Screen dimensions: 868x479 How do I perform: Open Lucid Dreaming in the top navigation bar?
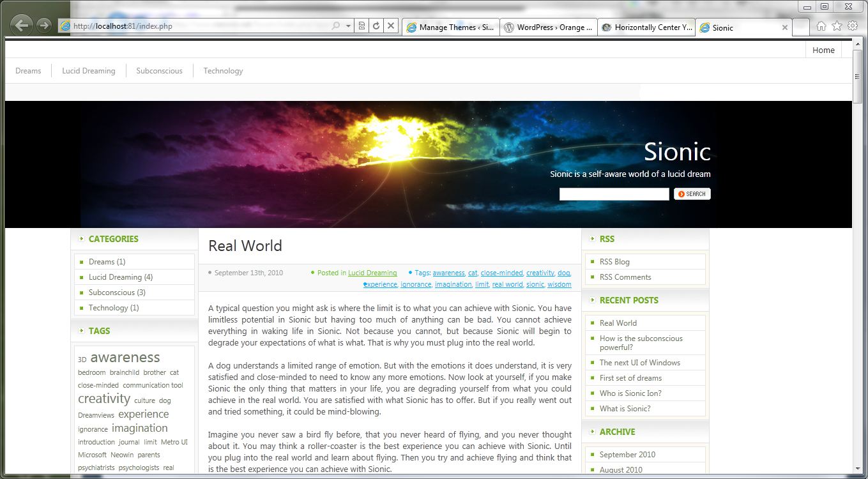(x=89, y=71)
